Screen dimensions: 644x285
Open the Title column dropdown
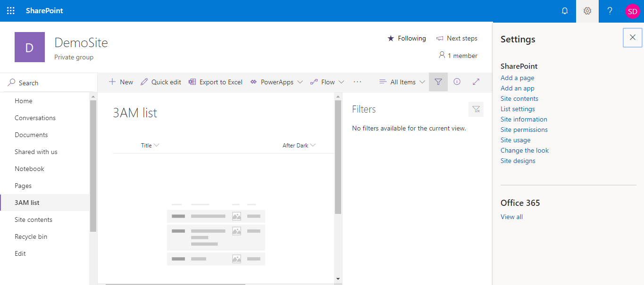tap(149, 145)
